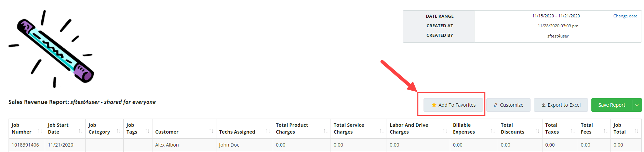Sort by Techs Assigned column arrows

[x=268, y=131]
